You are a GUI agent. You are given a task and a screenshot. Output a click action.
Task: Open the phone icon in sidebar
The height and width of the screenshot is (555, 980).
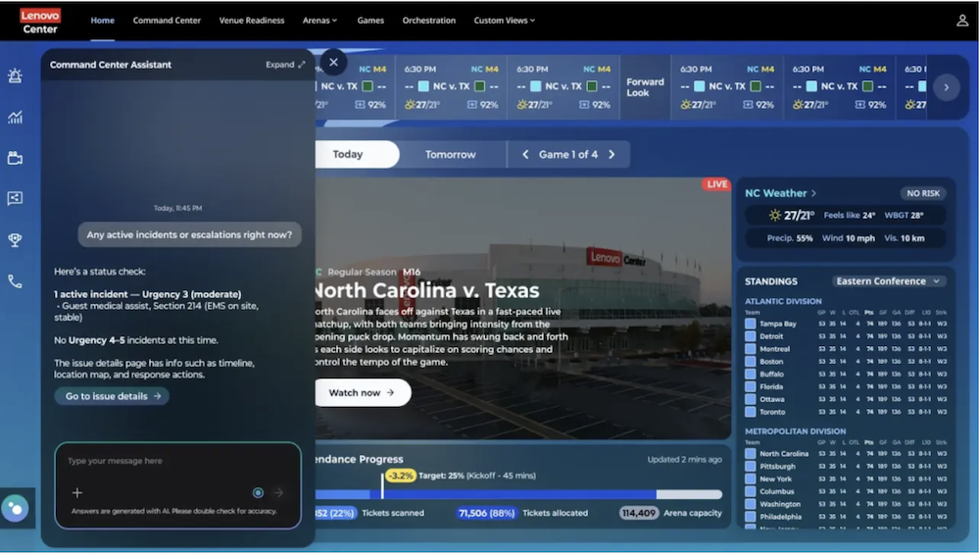[15, 281]
